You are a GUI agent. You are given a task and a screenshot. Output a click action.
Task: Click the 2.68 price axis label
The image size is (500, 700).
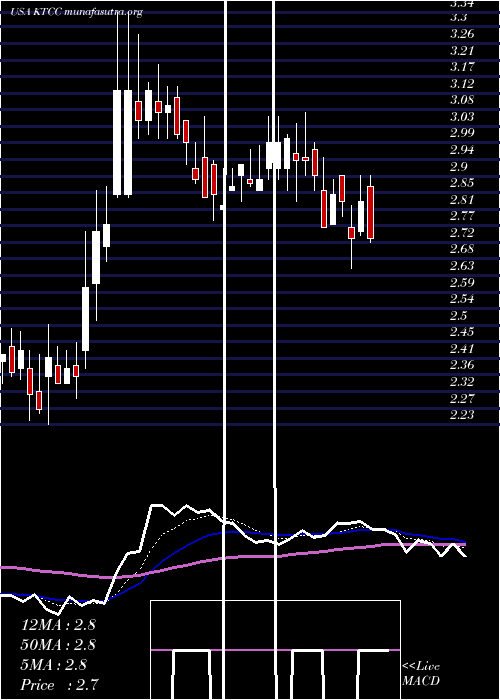462,249
